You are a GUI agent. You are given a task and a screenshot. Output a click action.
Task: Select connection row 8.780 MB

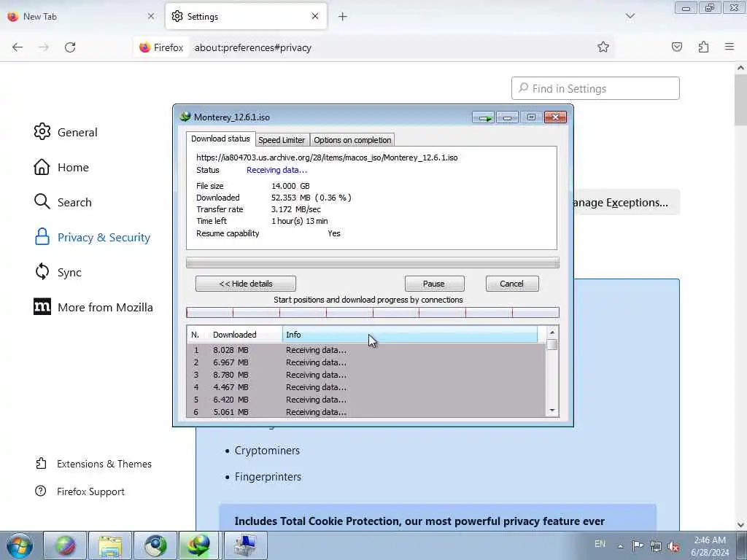pos(366,375)
